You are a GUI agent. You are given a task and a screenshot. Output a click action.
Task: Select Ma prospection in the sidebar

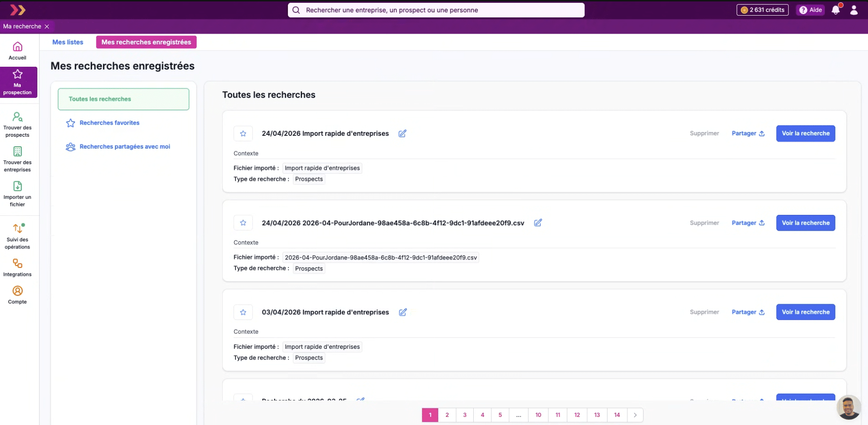tap(17, 82)
